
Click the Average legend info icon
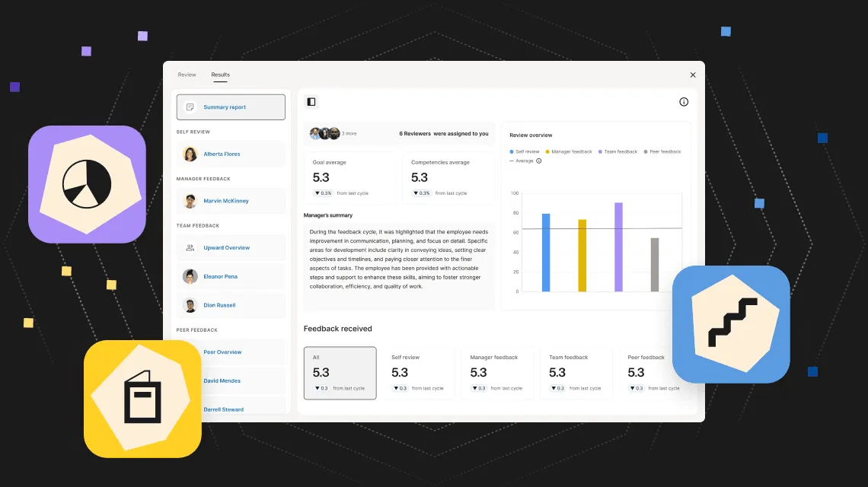click(538, 161)
